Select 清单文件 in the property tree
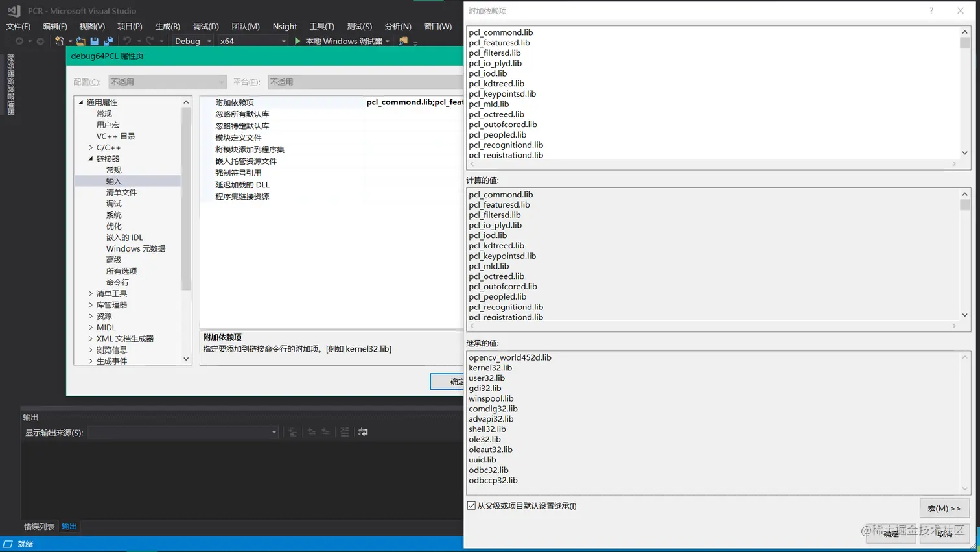This screenshot has width=980, height=552. tap(121, 193)
